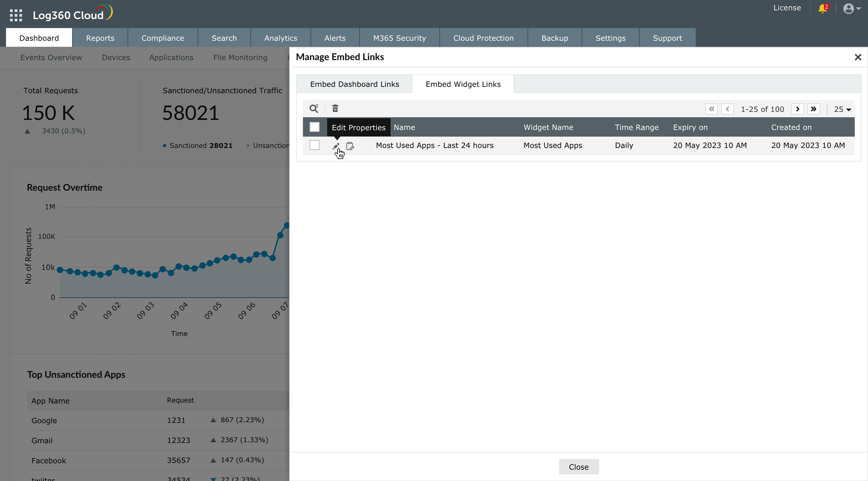Viewport: 868px width, 481px height.
Task: Go to the last page of results
Action: (813, 109)
